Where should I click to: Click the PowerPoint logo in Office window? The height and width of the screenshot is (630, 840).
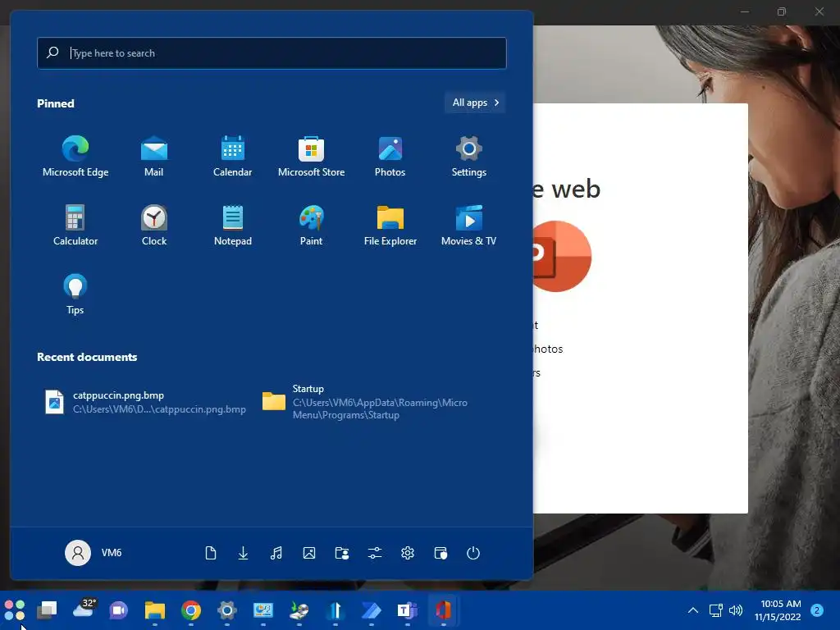(x=561, y=256)
